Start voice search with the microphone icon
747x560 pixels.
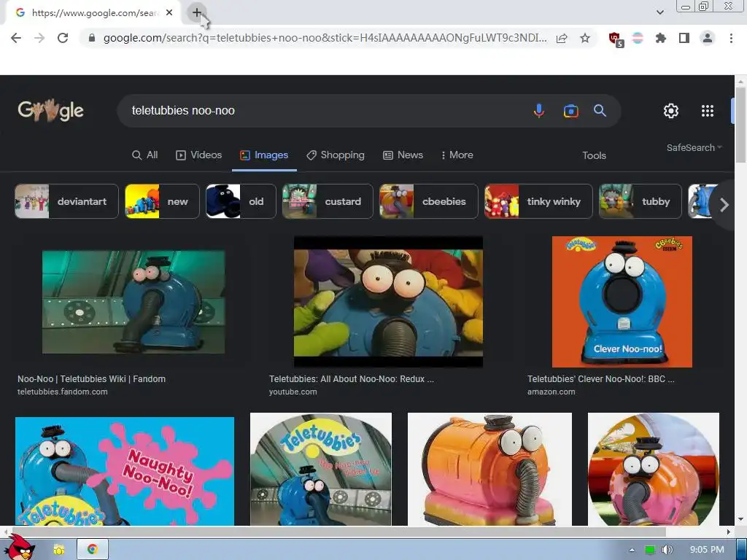[539, 111]
